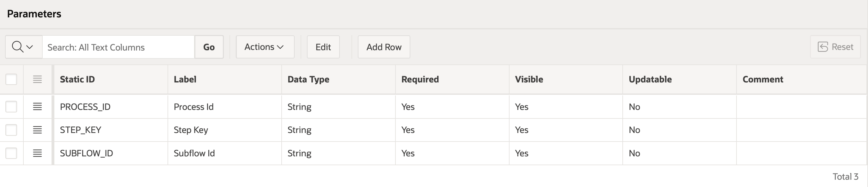Select the Subflow Id label cell
This screenshot has height=187, width=868.
pos(224,153)
